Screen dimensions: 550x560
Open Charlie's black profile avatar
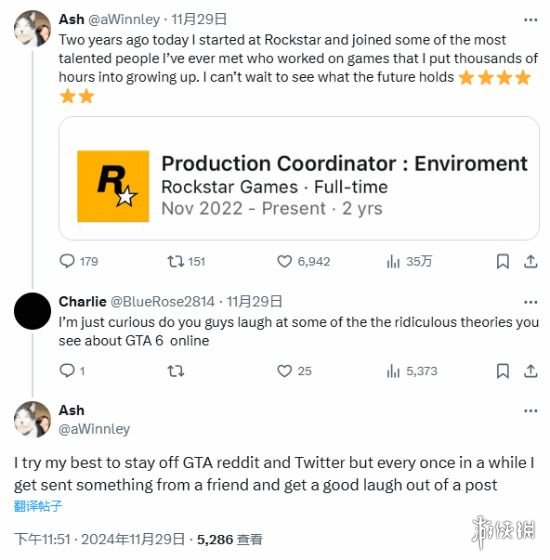tap(32, 311)
